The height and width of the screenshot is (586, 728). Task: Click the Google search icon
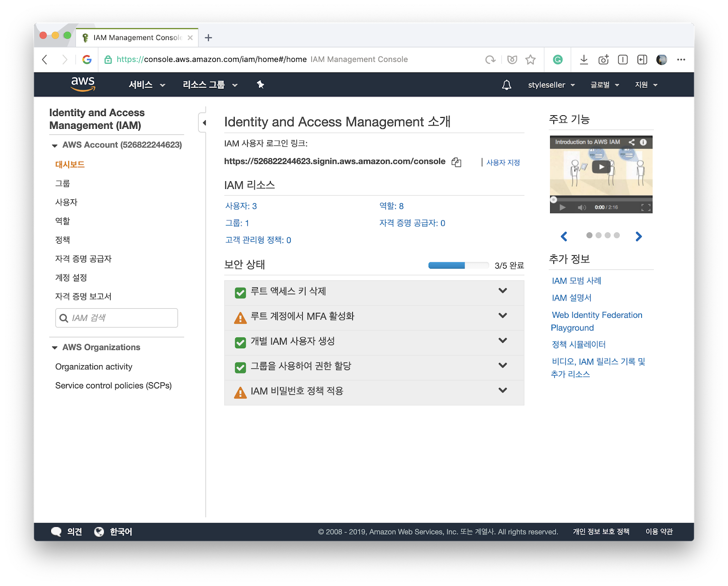(87, 60)
